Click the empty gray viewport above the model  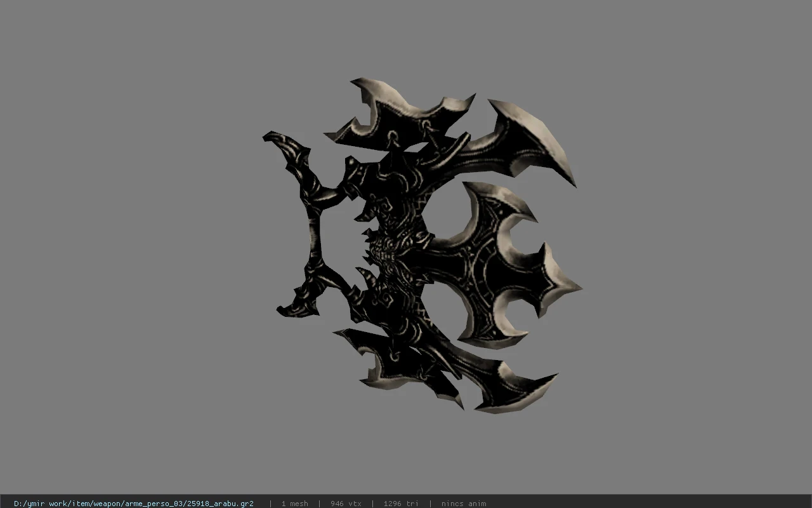tap(406, 38)
